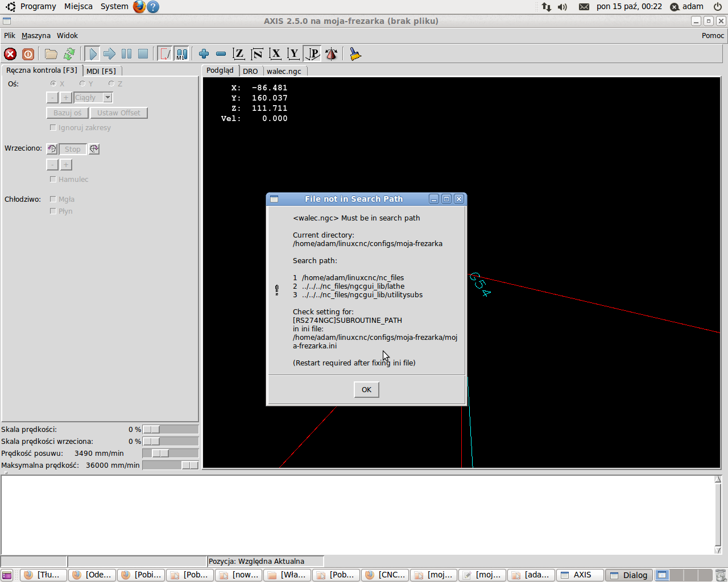Switch to AXIS taskbar window
The image size is (728, 582).
[x=580, y=575]
